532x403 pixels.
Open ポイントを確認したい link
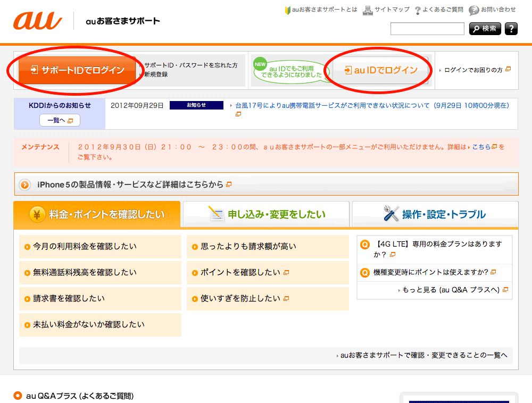tap(268, 273)
